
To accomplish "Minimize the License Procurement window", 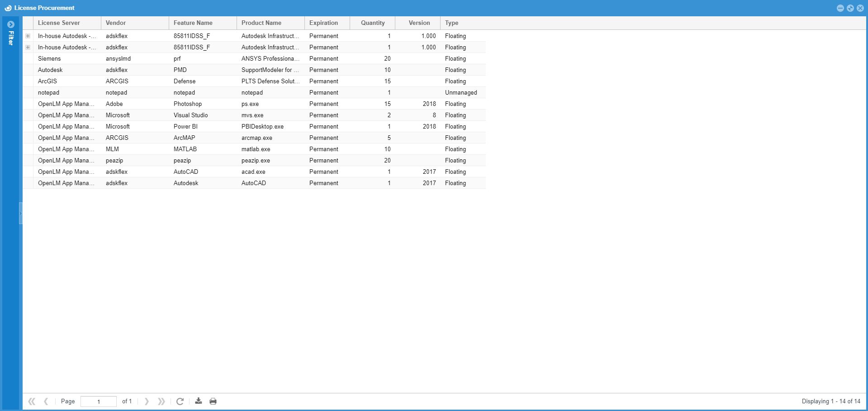I will click(840, 8).
